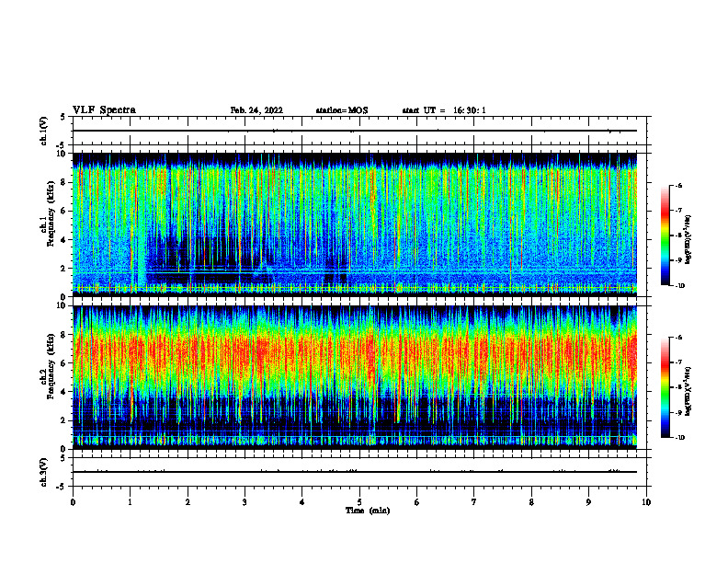Click time axis tick label "8"

point(531,502)
